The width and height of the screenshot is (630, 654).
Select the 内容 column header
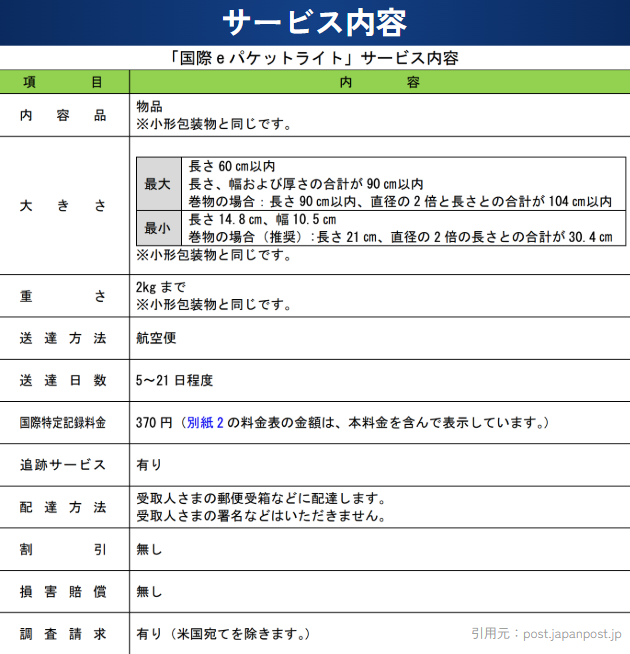coord(379,82)
